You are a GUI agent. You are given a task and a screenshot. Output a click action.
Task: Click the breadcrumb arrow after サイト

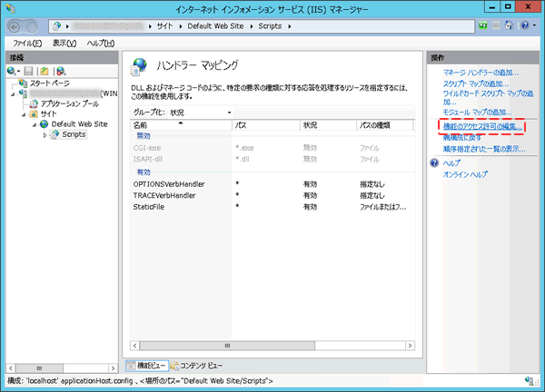[x=181, y=26]
